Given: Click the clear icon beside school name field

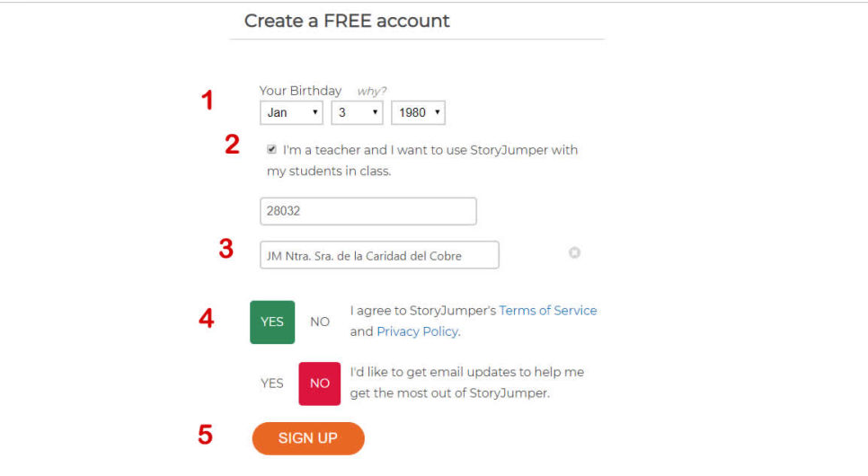Looking at the screenshot, I should pos(574,253).
